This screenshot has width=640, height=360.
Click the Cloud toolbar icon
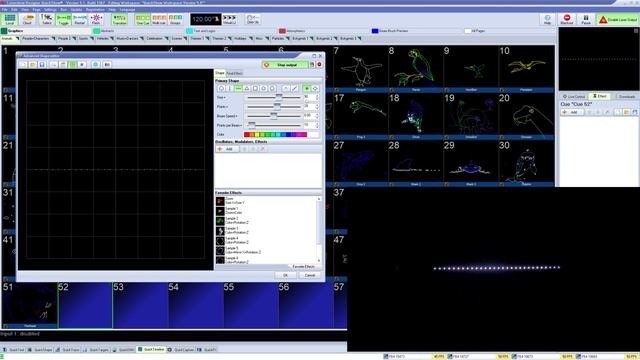28,19
